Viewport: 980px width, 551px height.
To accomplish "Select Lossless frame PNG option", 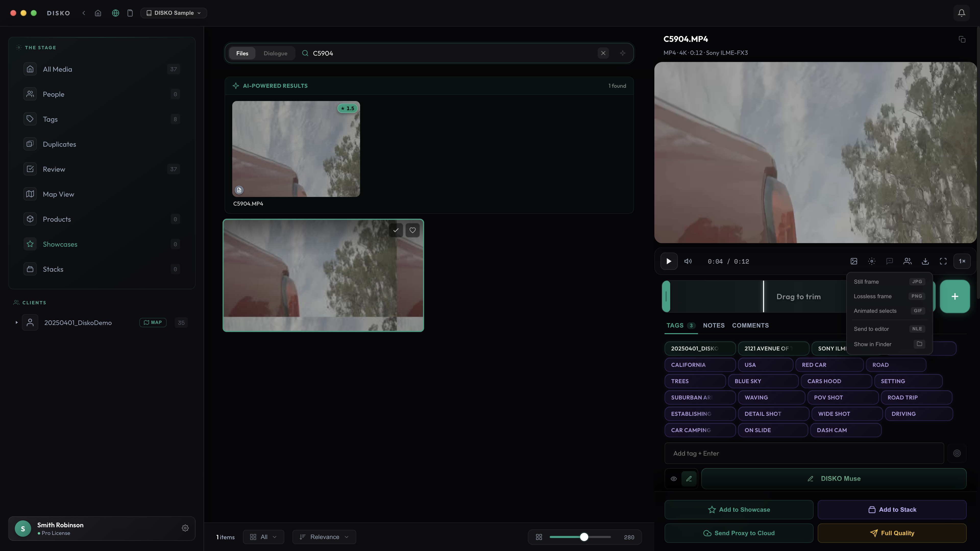I will pyautogui.click(x=889, y=296).
